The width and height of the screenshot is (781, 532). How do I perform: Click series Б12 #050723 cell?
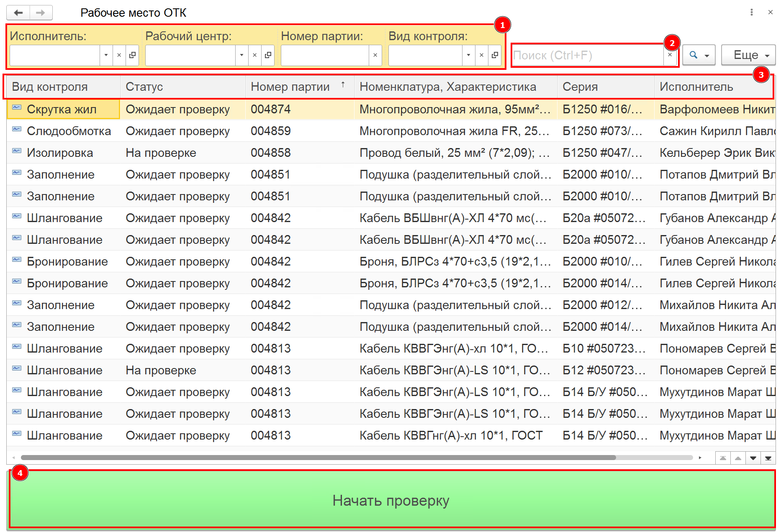click(606, 371)
